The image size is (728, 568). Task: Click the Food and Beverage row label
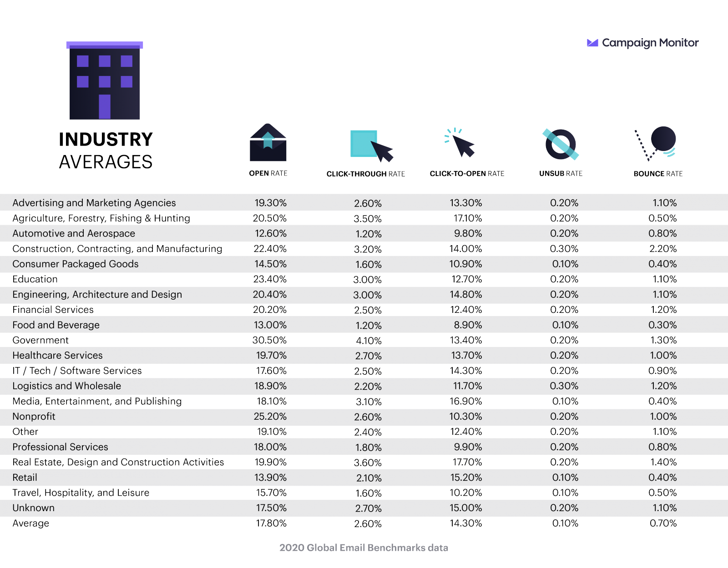[x=56, y=325]
